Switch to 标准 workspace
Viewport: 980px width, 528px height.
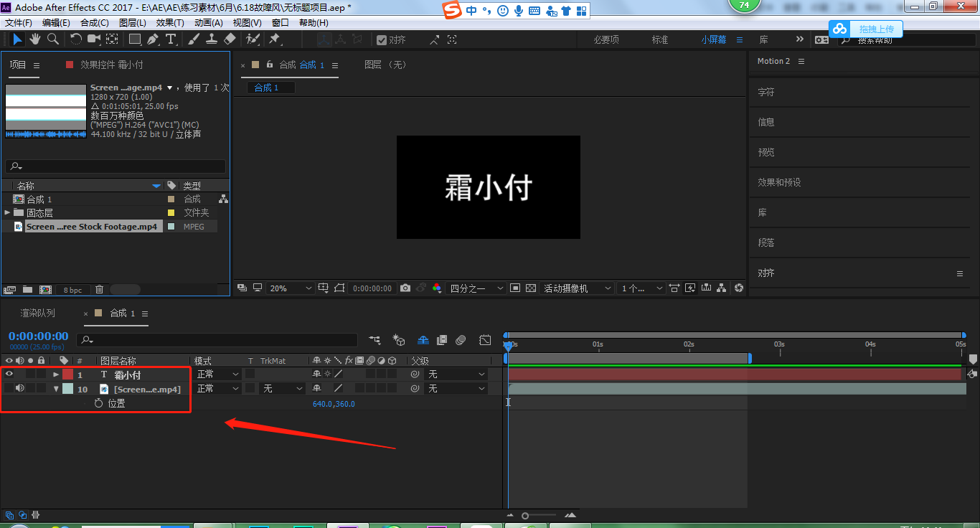click(660, 39)
